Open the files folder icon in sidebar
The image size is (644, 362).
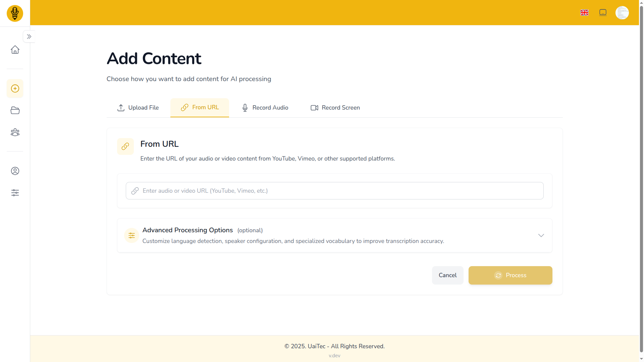tap(15, 110)
